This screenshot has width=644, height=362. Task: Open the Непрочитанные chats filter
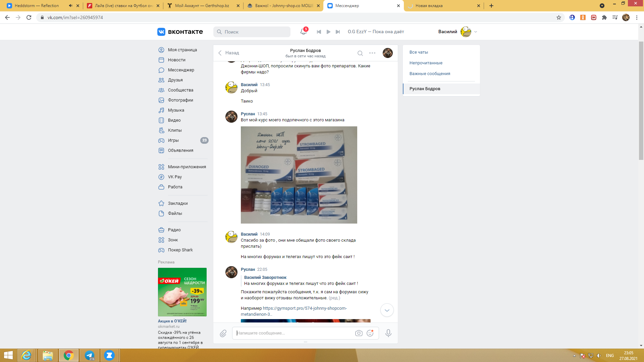point(426,63)
